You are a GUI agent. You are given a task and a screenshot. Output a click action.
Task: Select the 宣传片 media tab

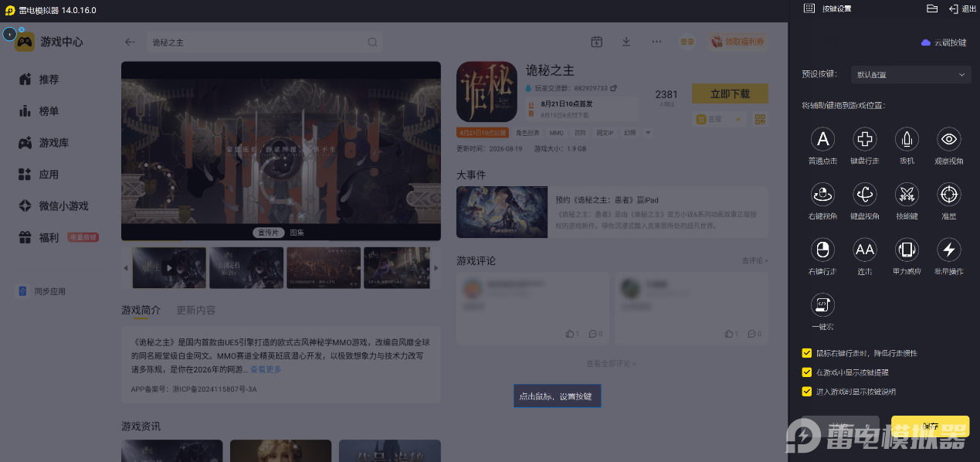point(268,233)
